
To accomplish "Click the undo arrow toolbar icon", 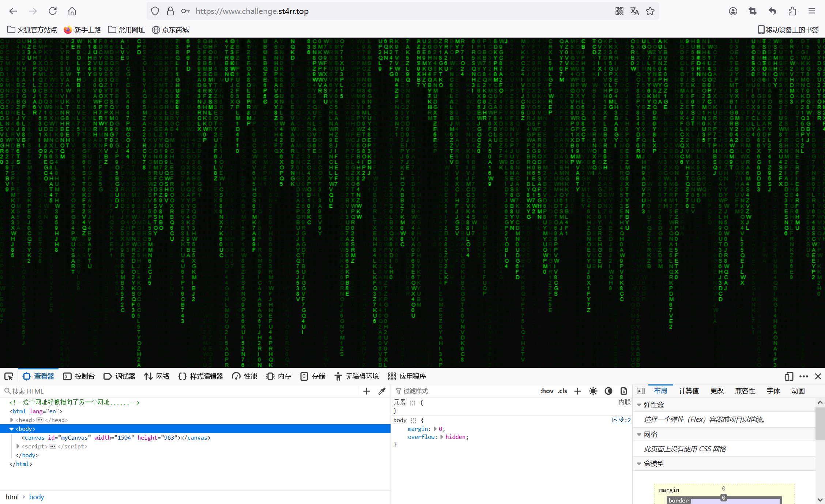I will 772,11.
